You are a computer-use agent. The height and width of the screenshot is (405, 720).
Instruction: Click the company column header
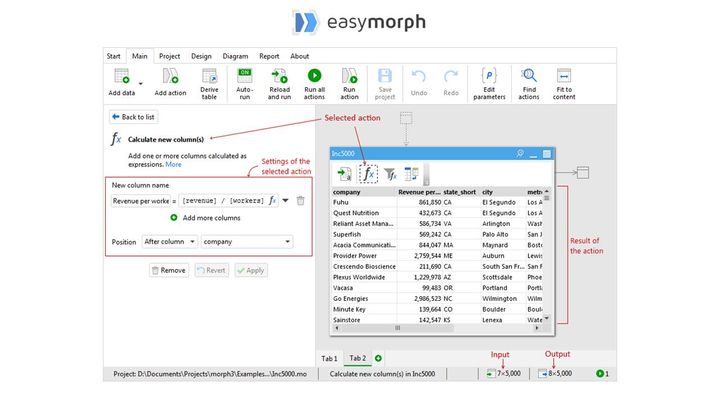(364, 192)
